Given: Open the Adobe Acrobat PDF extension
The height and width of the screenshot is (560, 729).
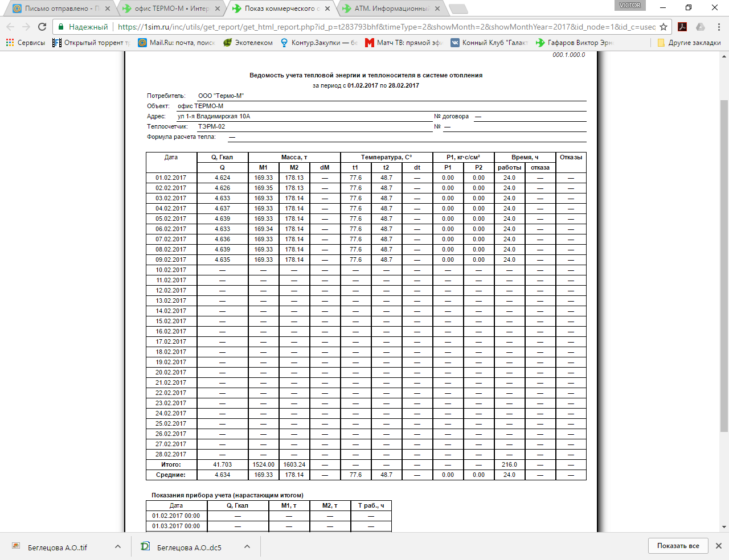Looking at the screenshot, I should [x=682, y=27].
